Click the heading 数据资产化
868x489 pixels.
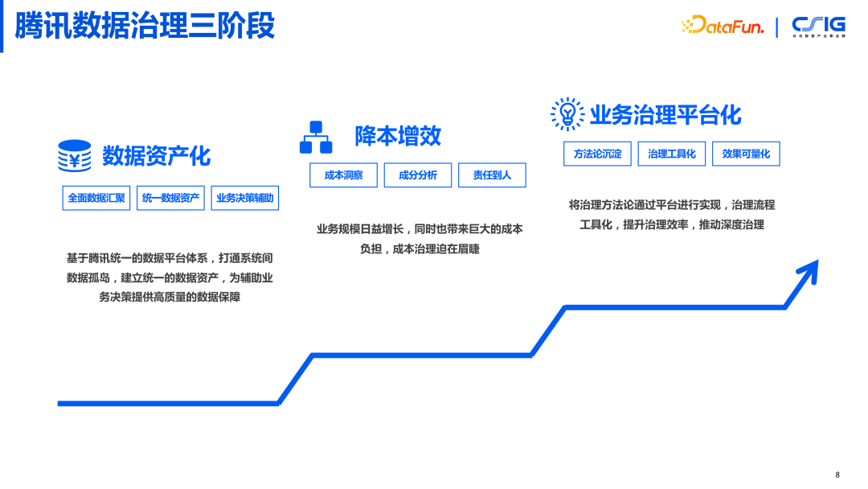[156, 156]
